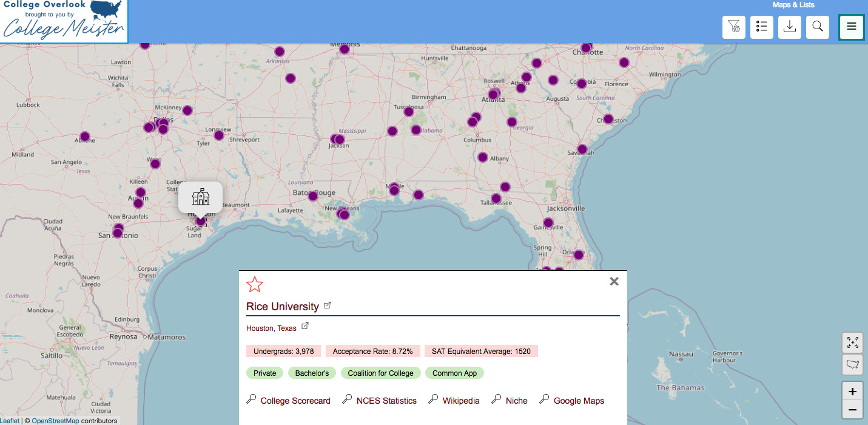Click the school building popup icon

click(200, 197)
